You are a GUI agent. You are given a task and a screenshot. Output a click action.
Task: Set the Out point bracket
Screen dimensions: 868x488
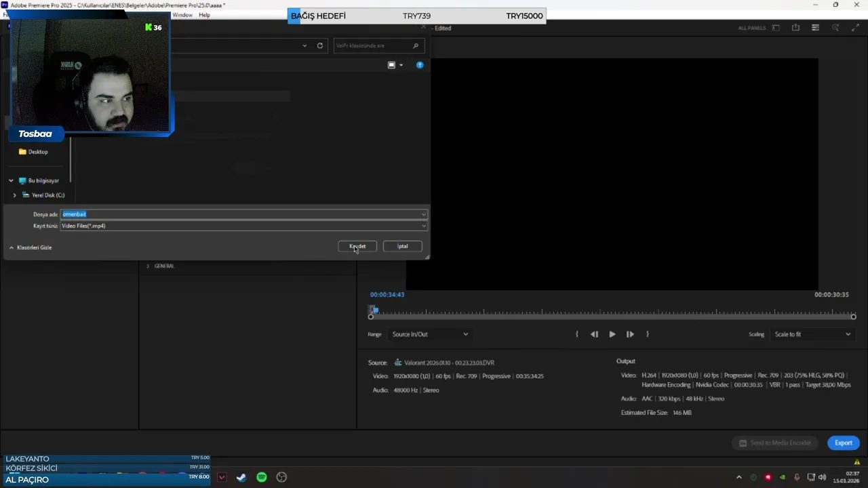[648, 334]
